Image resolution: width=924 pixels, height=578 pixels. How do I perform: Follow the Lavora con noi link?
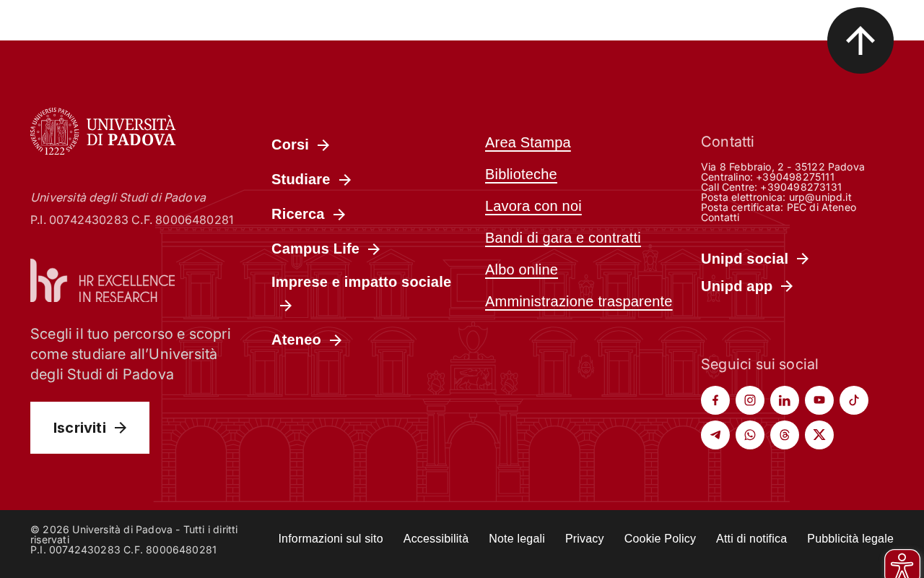click(533, 206)
